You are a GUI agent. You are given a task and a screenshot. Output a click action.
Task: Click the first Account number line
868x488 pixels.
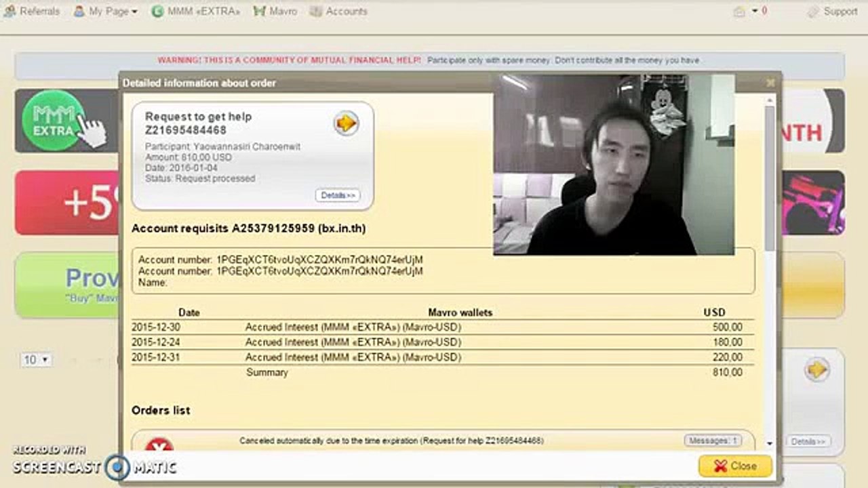click(x=281, y=260)
